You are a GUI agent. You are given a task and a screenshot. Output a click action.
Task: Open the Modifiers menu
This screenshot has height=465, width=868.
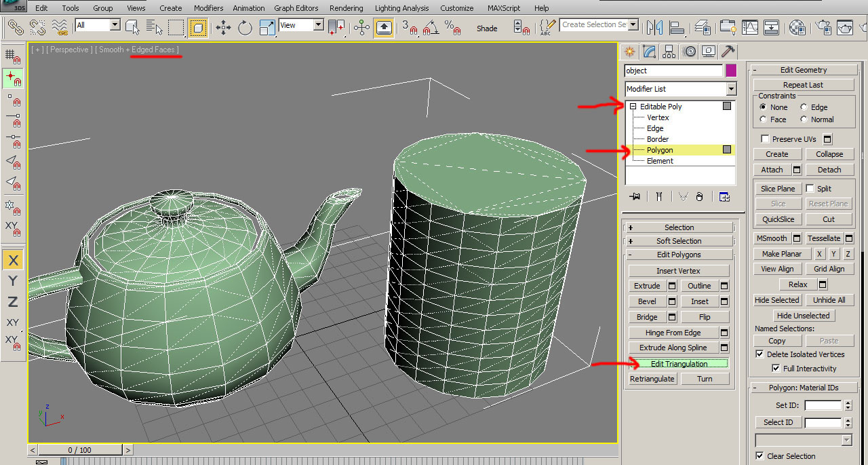pos(208,8)
